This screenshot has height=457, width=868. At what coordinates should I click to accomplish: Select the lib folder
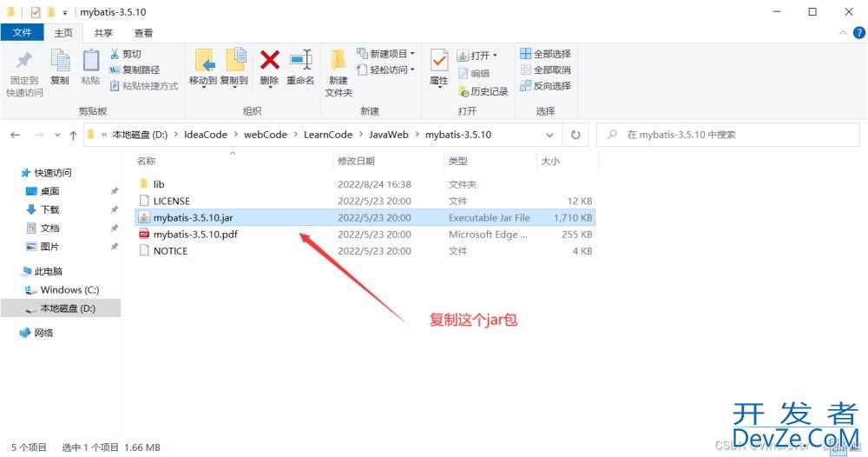[x=365, y=184]
